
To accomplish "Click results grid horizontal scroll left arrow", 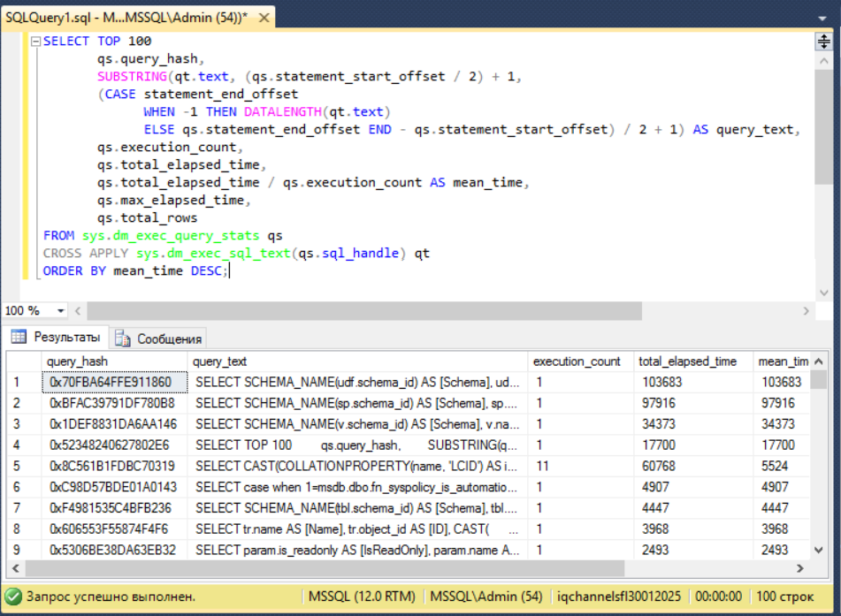I will tap(16, 568).
